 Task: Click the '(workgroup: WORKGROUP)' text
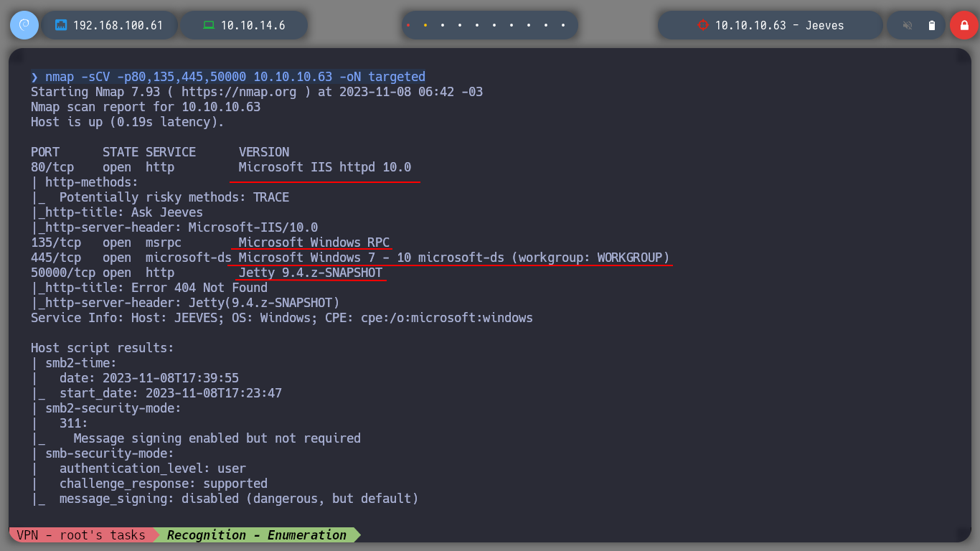590,258
